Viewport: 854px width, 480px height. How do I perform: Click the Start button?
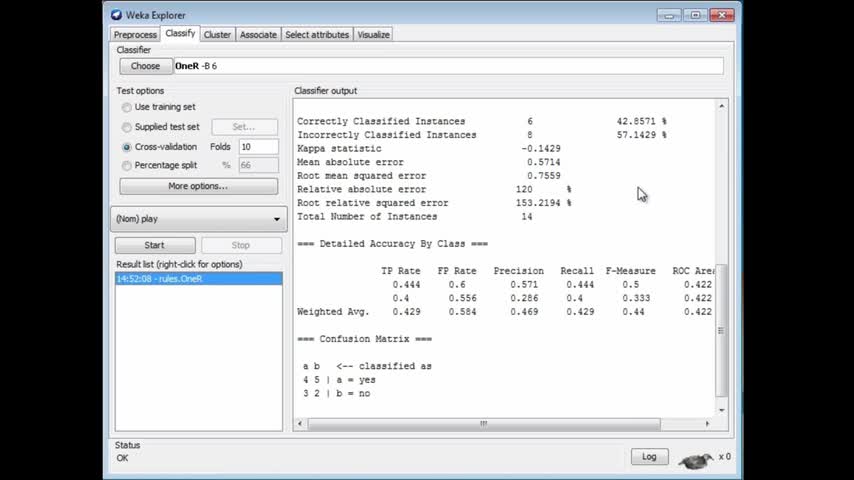(155, 245)
